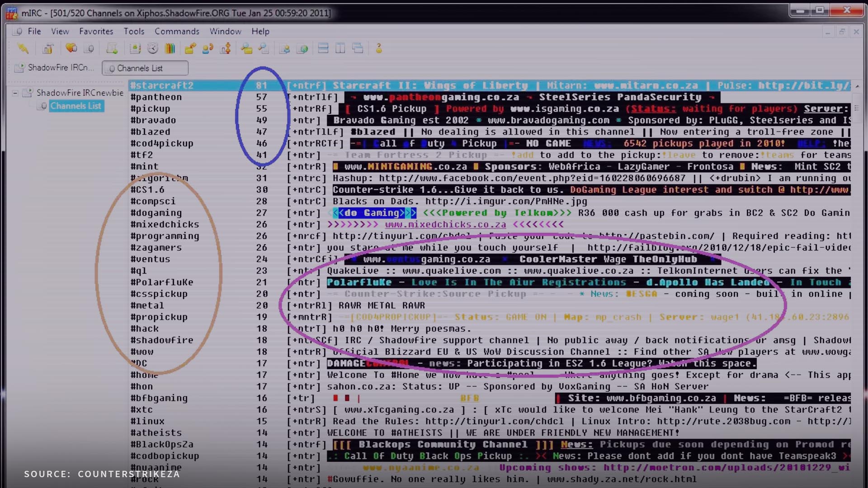Click the DCC Chat toolbar icon
Screen dimensions: 868x488
(x=208, y=48)
